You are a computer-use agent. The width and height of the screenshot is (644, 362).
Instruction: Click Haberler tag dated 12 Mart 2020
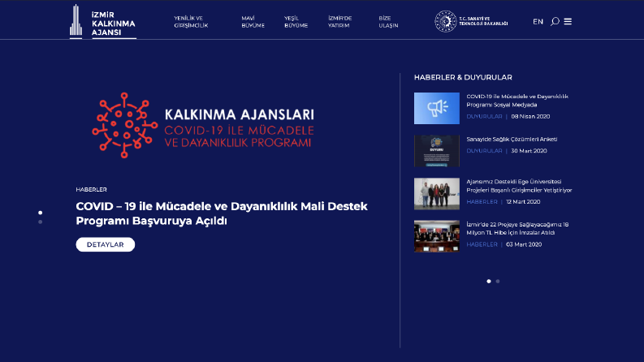pyautogui.click(x=482, y=202)
